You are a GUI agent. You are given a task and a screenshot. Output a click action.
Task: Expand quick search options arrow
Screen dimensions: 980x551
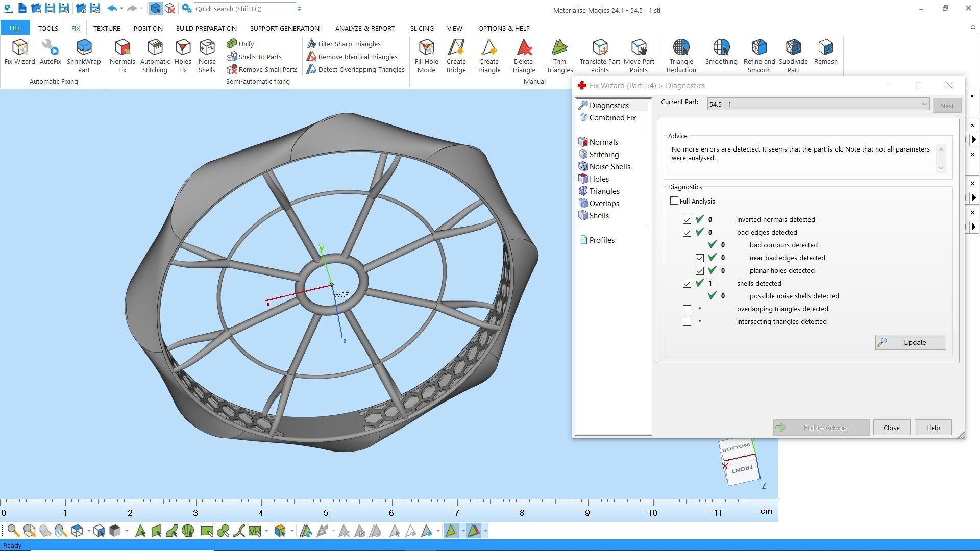click(299, 9)
